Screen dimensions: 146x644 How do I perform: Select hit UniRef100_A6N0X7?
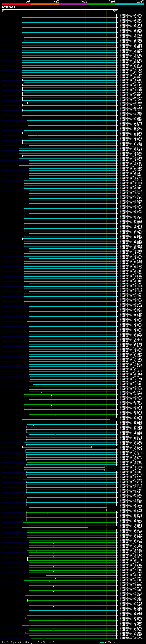131,447
